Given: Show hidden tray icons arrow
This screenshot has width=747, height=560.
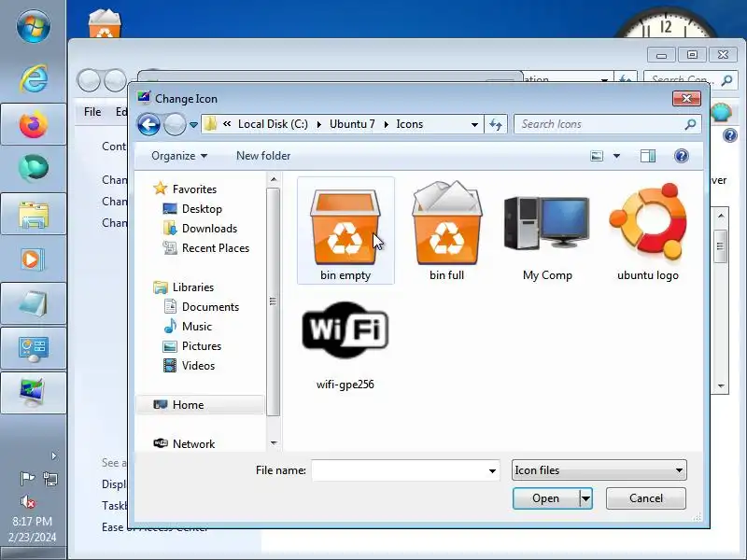Looking at the screenshot, I should point(54,456).
